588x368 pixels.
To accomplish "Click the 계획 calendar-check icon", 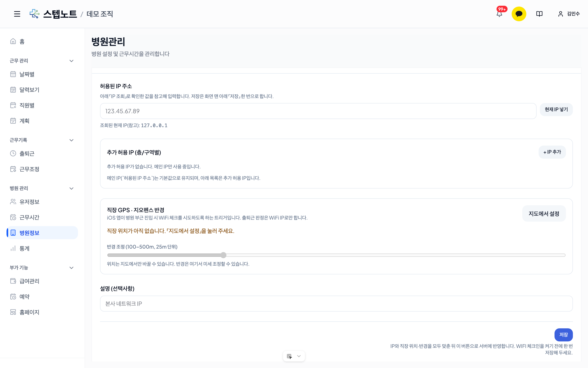I will (x=13, y=121).
